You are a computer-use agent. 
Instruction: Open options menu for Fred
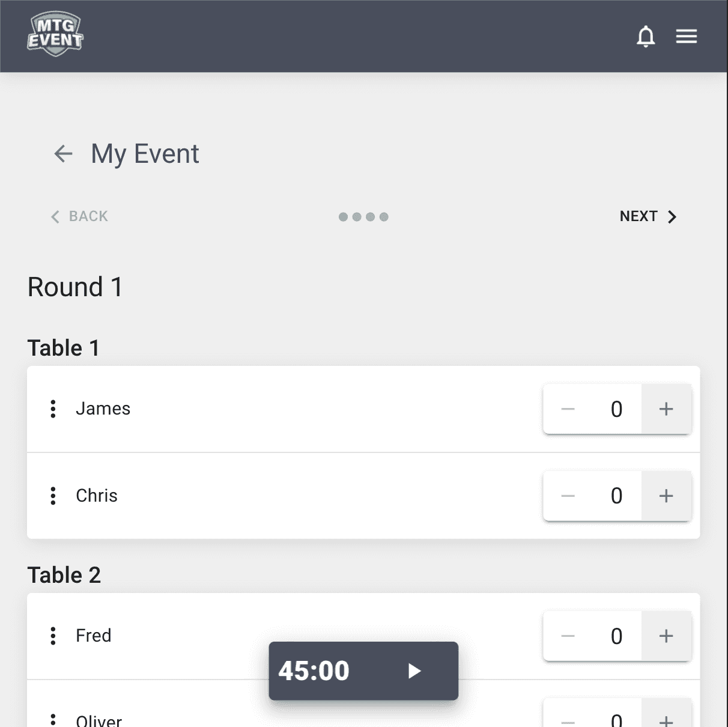coord(53,636)
